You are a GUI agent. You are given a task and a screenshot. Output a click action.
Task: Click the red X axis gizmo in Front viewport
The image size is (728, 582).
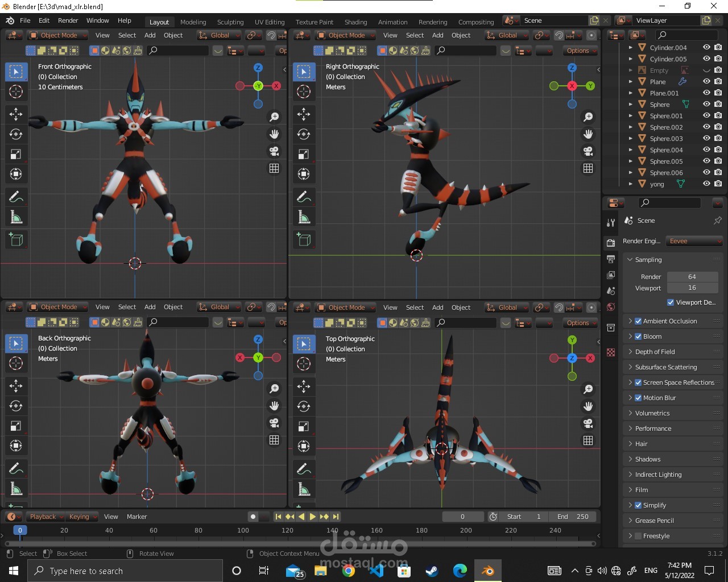point(276,86)
